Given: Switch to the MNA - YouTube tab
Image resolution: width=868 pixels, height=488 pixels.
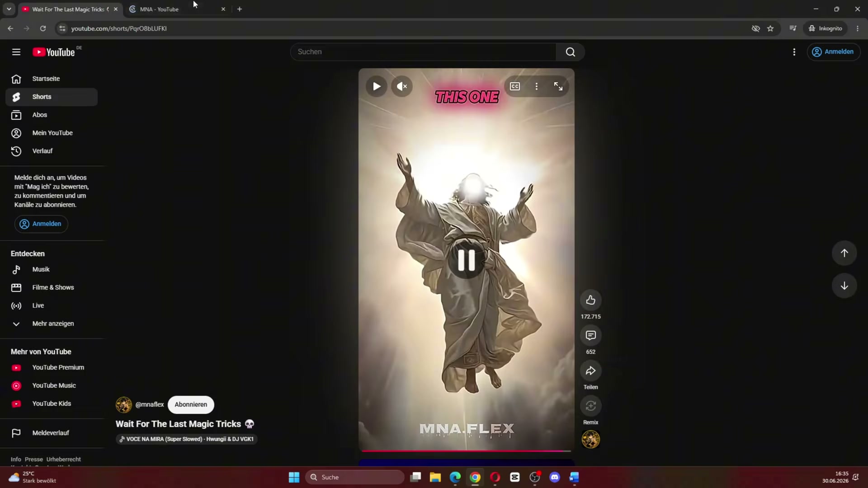Looking at the screenshot, I should [x=177, y=9].
